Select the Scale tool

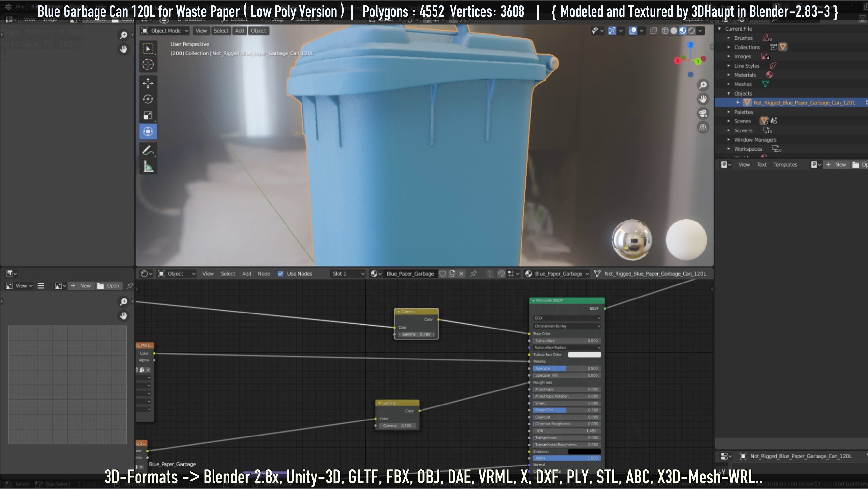tap(148, 115)
